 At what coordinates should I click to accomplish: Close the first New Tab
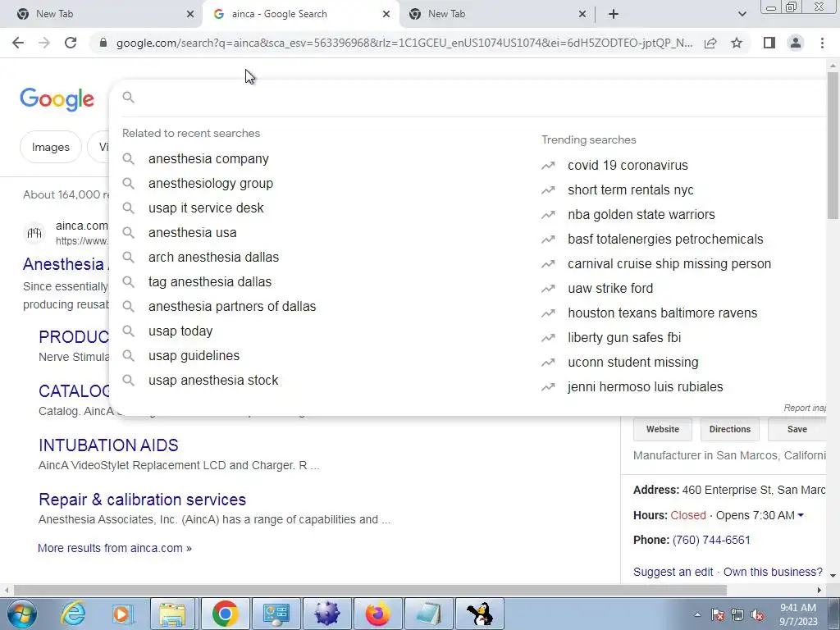[x=190, y=14]
